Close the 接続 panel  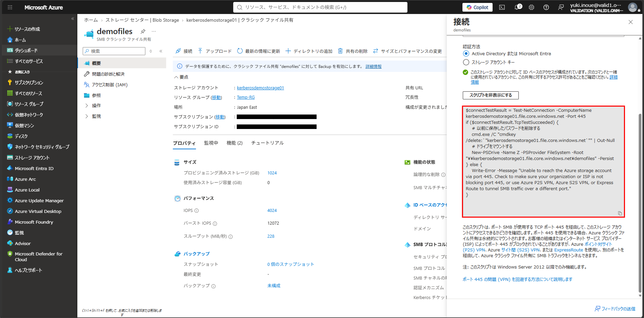(631, 22)
